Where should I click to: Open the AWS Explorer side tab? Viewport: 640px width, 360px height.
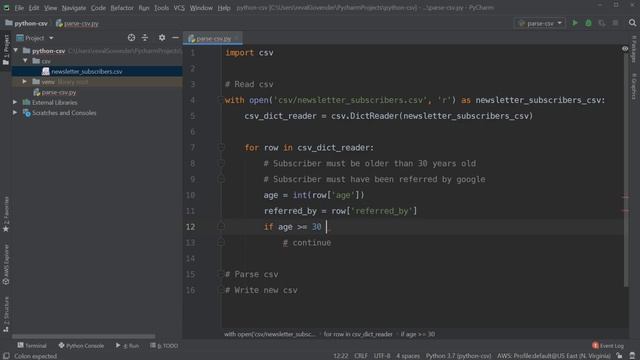[x=6, y=264]
